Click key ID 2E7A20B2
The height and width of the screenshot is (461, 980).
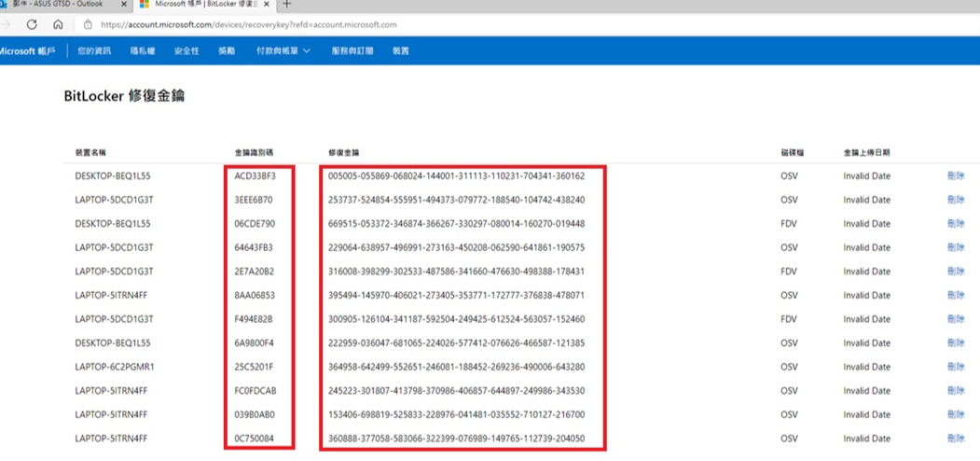click(255, 272)
